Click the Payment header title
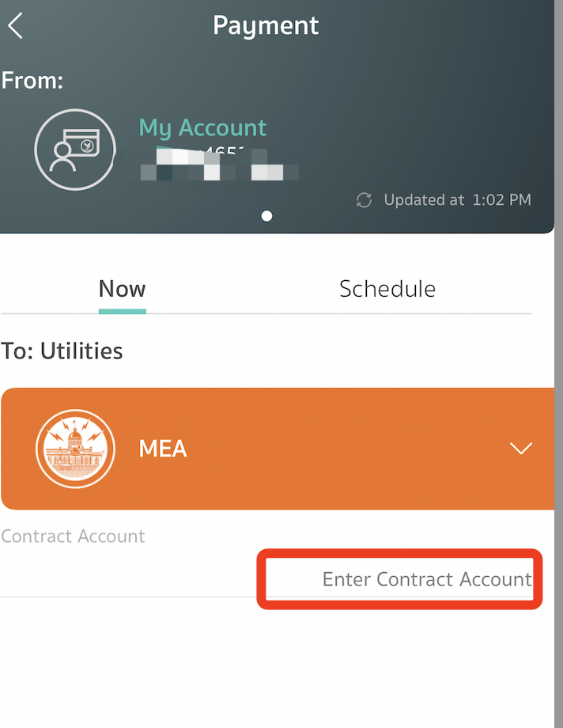This screenshot has height=728, width=563. tap(266, 25)
